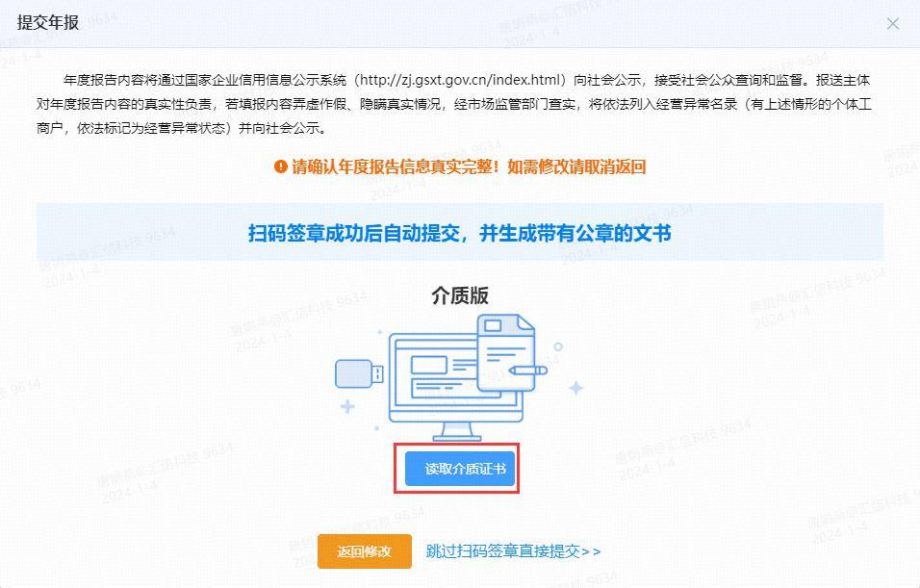Click the blue 扫码签章成功后自动提交 banner

pos(459,232)
